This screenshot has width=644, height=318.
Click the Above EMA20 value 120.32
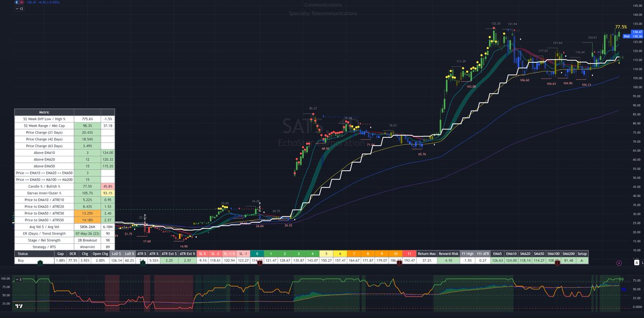coord(107,160)
